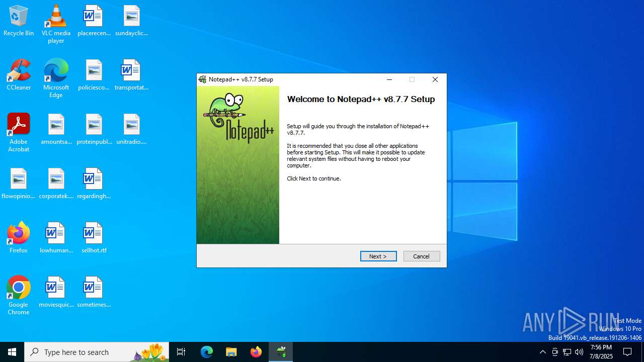
Task: Click the taskbar search box
Action: 97,352
